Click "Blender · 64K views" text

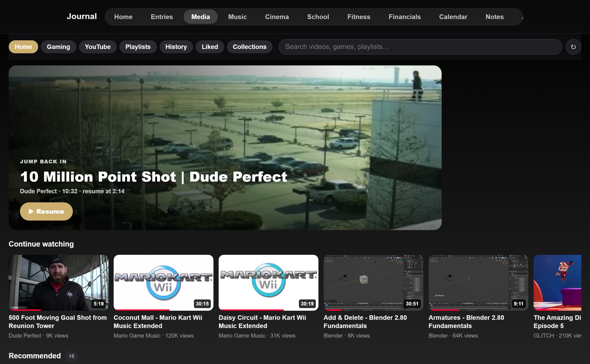click(x=453, y=336)
